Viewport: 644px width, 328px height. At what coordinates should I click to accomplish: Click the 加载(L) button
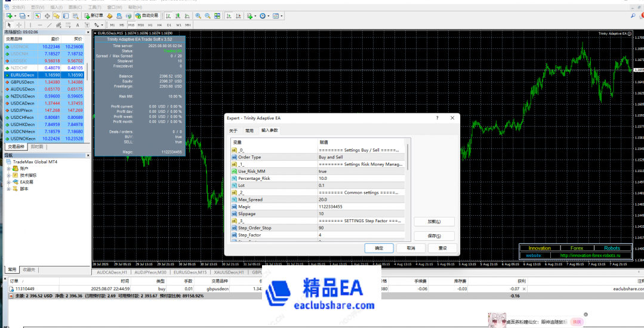(434, 222)
